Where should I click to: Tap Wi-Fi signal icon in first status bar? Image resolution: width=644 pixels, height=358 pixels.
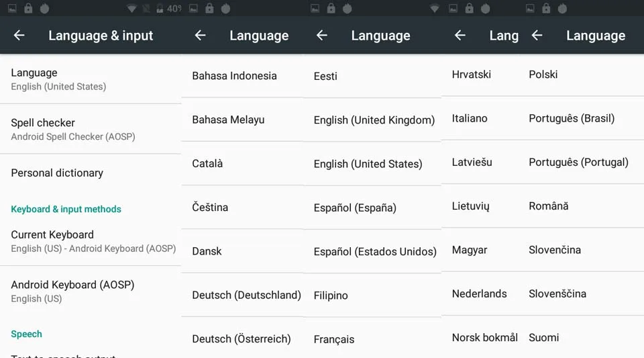click(x=131, y=9)
